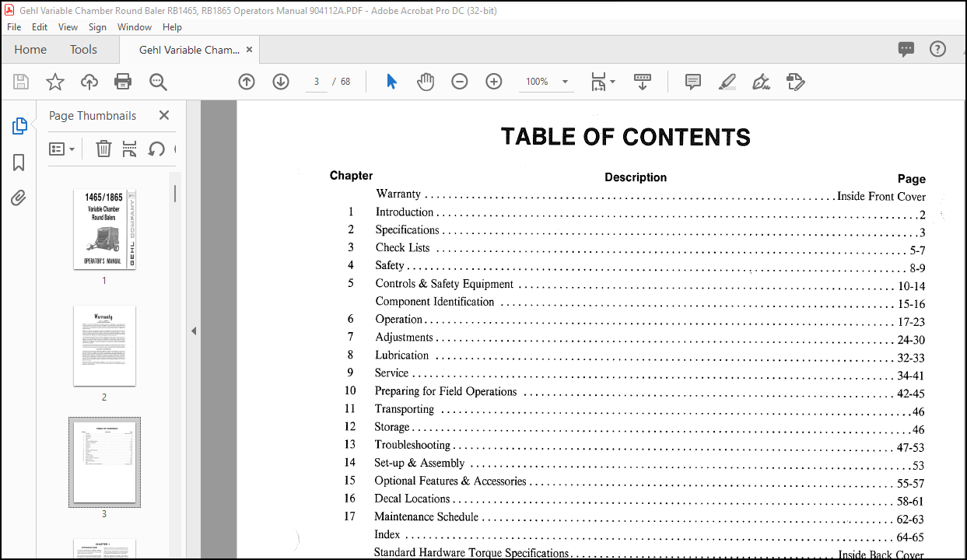Collapse the navigation pane arrow
Screen dimensions: 967x560
(194, 331)
